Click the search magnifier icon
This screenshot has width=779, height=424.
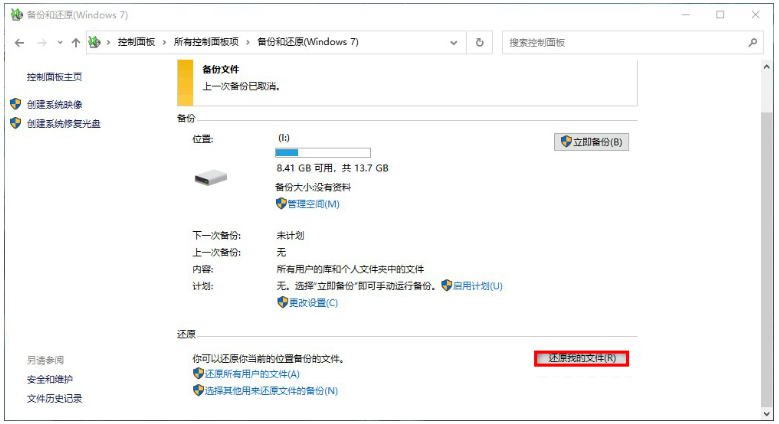753,42
